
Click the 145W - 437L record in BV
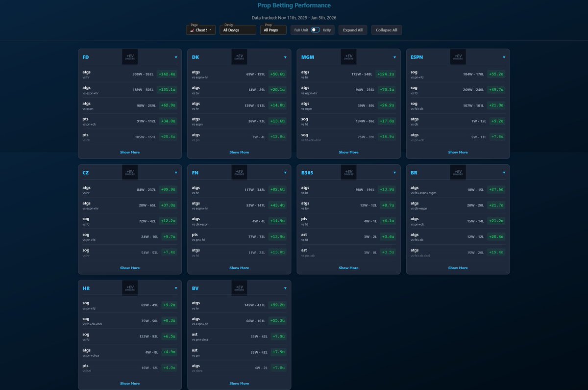254,306
